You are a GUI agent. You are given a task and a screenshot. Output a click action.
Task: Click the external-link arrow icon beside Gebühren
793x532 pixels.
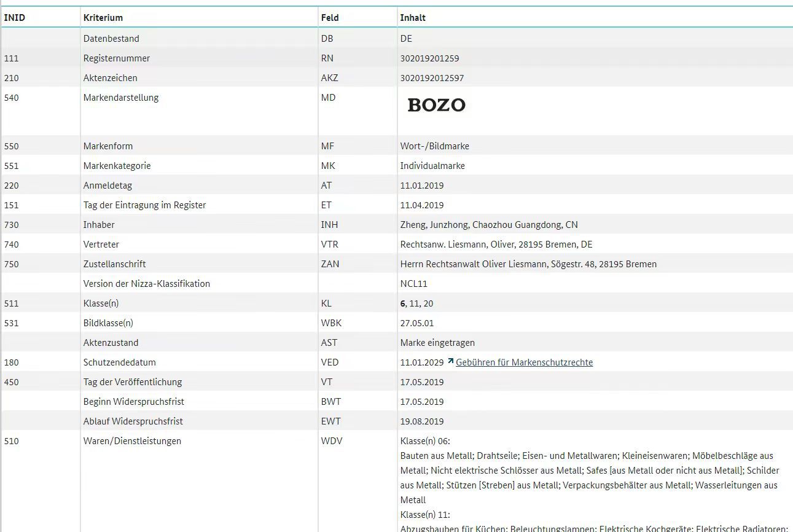pyautogui.click(x=451, y=361)
